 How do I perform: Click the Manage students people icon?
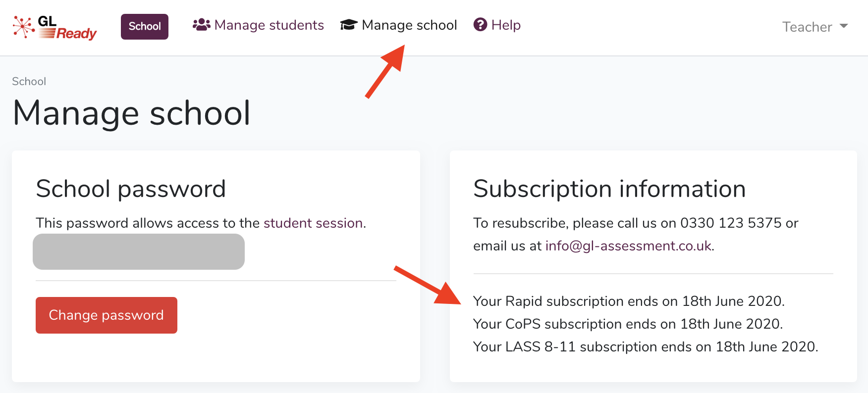201,25
